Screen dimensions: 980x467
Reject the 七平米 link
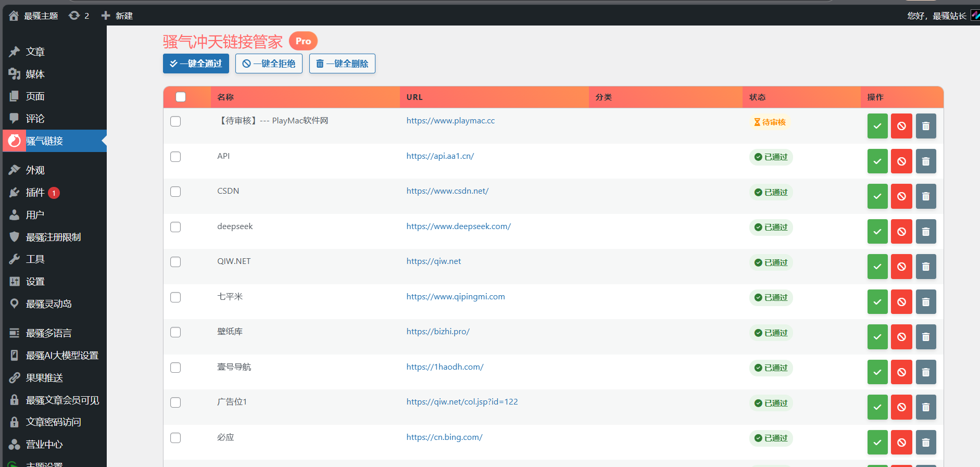pyautogui.click(x=901, y=302)
